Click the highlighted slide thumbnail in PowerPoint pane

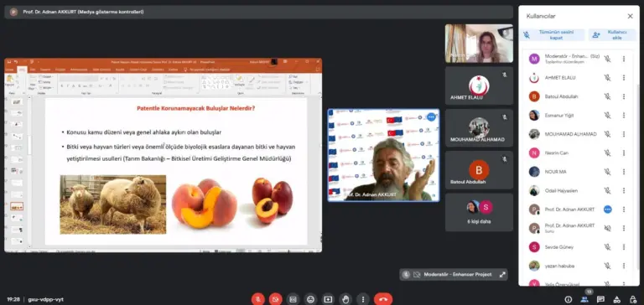(x=17, y=206)
